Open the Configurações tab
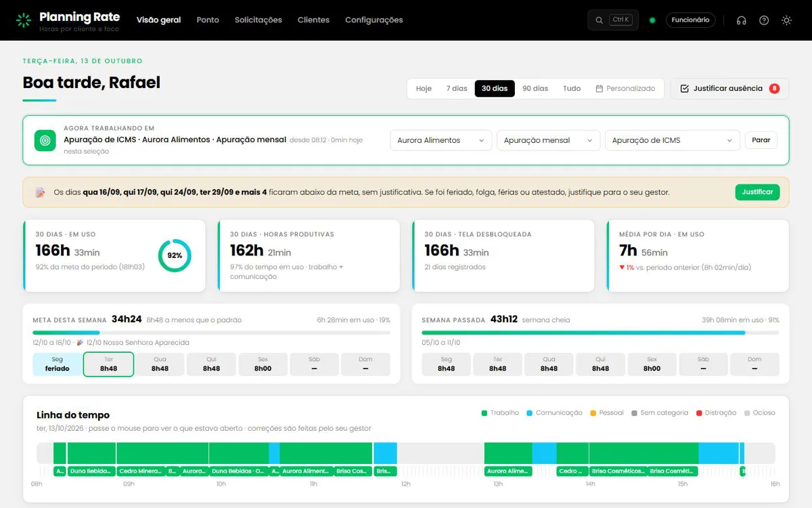The height and width of the screenshot is (508, 812). (x=374, y=20)
